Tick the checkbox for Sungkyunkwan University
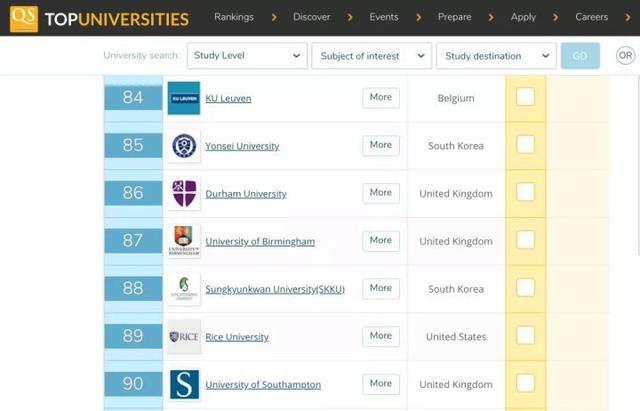Screen dimensions: 640x411 point(525,288)
